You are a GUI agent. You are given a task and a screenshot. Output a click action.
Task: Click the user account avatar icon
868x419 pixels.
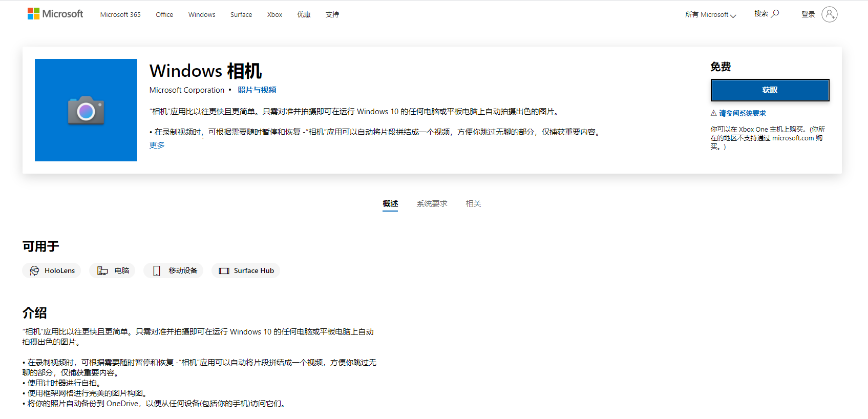point(829,14)
